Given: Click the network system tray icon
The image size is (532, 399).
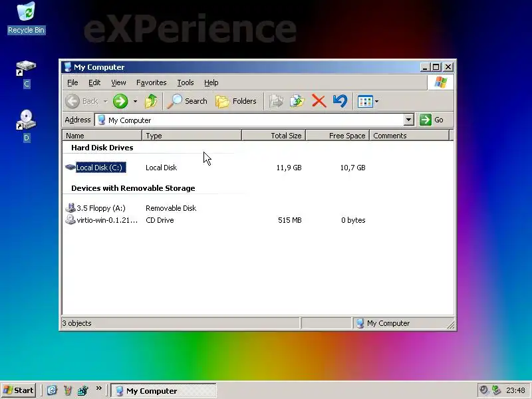Looking at the screenshot, I should click(496, 390).
